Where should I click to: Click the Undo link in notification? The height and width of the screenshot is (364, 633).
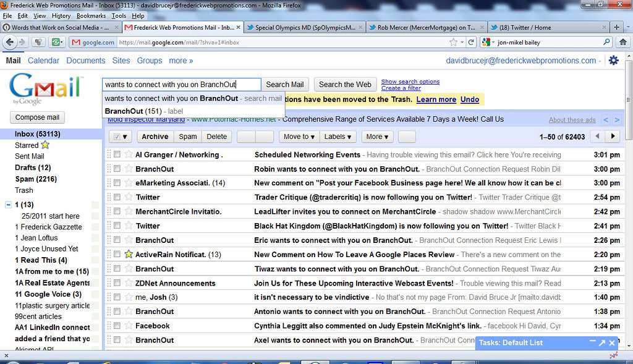470,99
